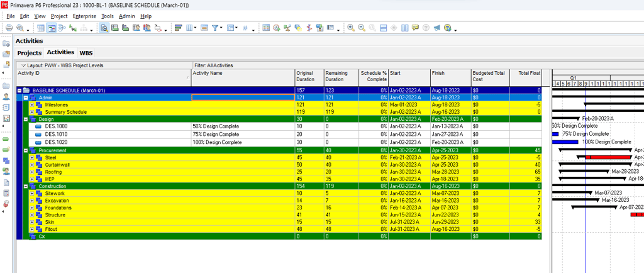Collapse the Design WBS group
Viewport: 644px width, 273px height.
25,119
